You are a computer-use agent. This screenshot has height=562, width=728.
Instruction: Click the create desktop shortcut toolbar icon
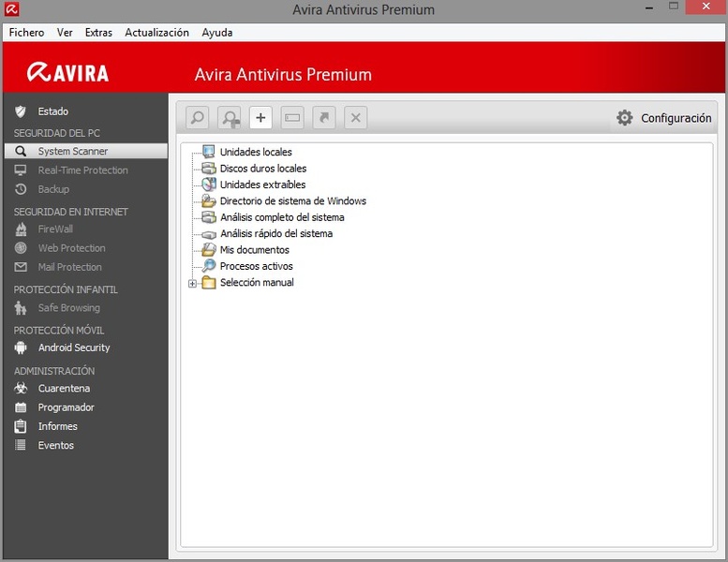coord(324,117)
